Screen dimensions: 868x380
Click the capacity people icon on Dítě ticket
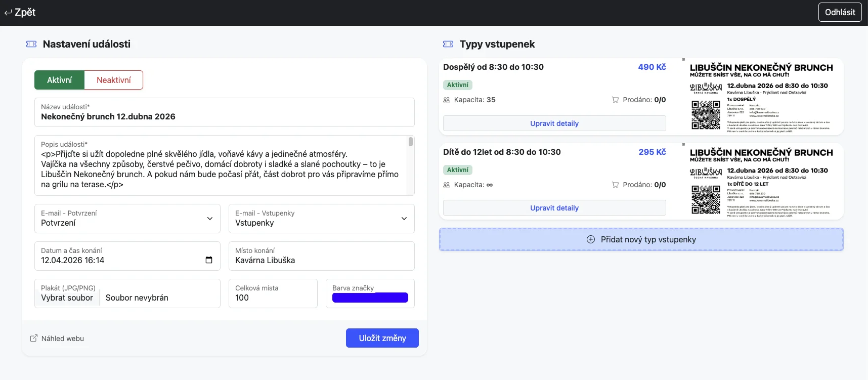(447, 185)
